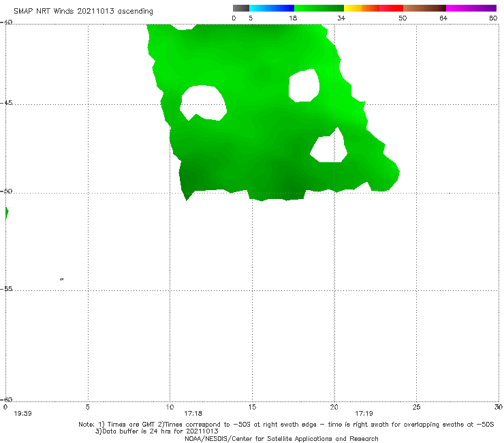Click the color bar value label 5
The height and width of the screenshot is (443, 504).
pyautogui.click(x=251, y=18)
